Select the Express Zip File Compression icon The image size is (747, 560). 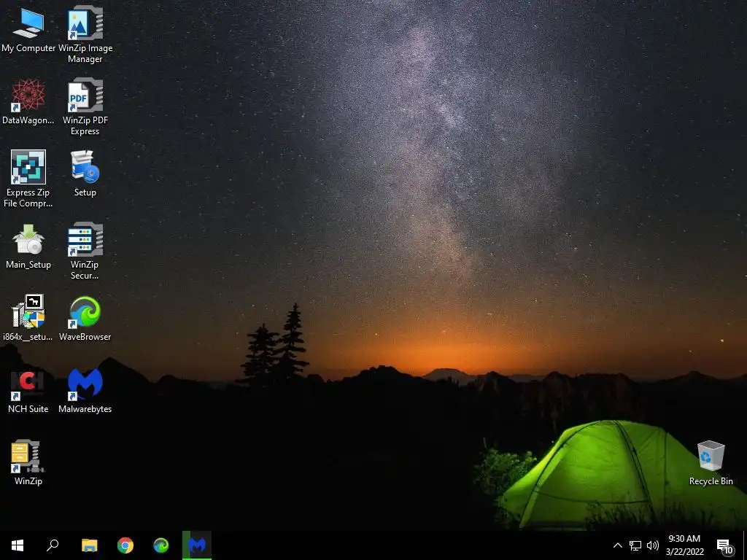pos(28,179)
